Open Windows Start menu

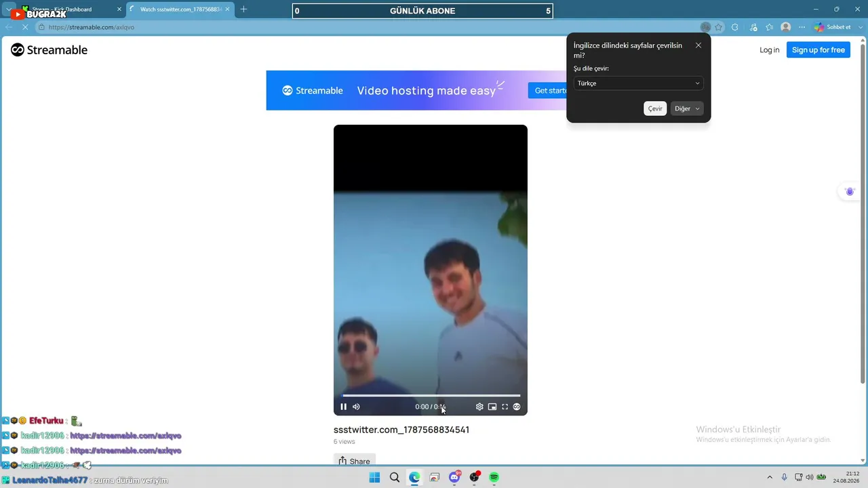pyautogui.click(x=374, y=477)
